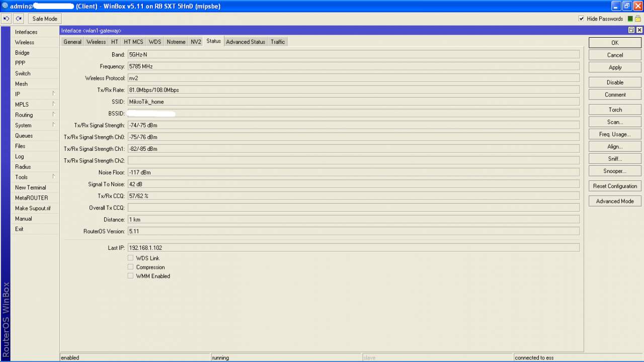Click the padlock icon near Hide Passwords
The image size is (644, 362).
point(637,19)
